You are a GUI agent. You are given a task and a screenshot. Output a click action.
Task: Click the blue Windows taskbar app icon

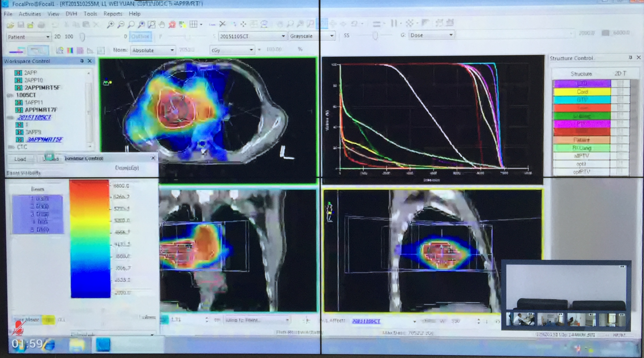(x=103, y=344)
